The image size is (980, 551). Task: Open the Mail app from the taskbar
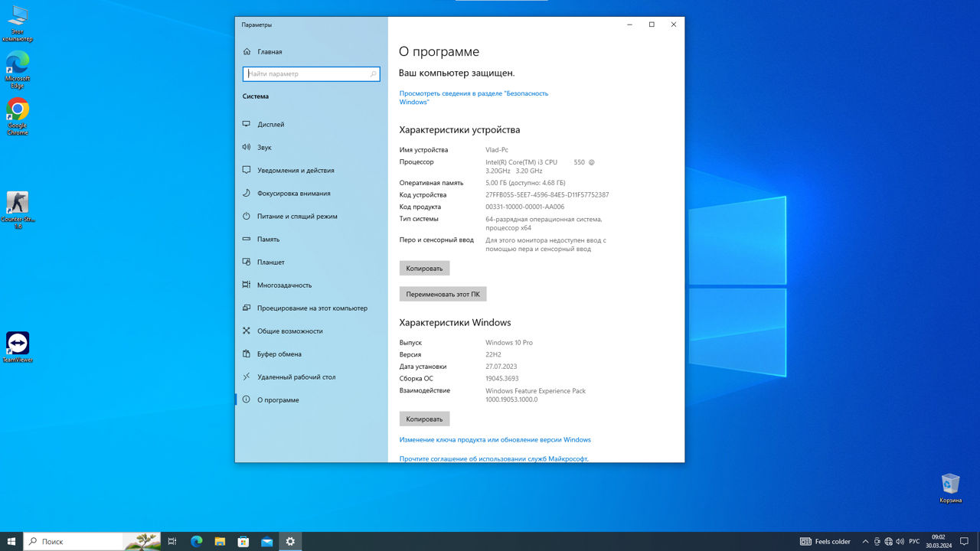tap(266, 541)
